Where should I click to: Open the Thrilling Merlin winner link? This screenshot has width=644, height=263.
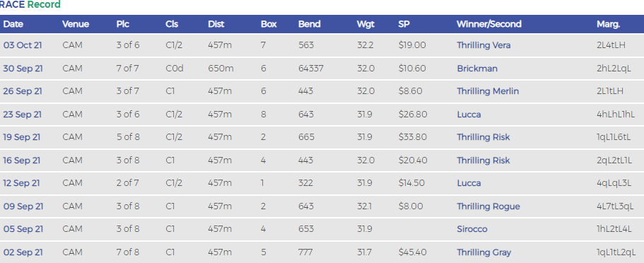point(488,91)
